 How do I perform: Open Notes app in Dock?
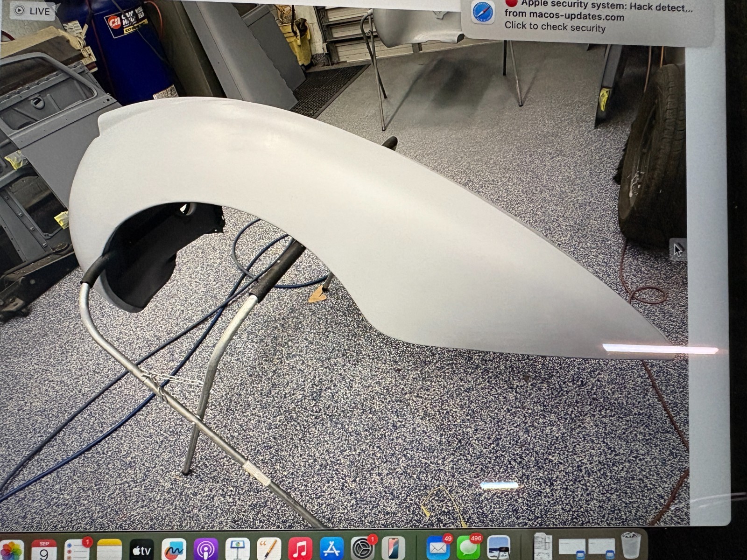click(x=109, y=551)
